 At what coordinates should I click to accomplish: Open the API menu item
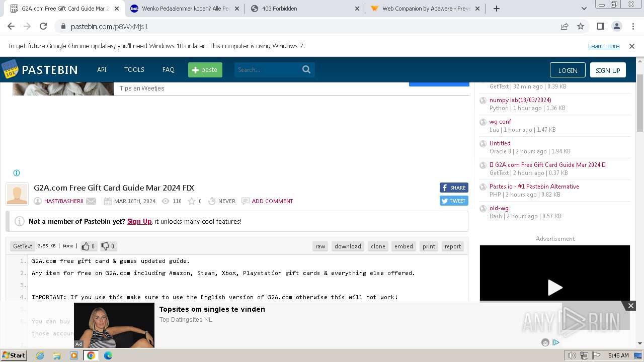coord(102,70)
